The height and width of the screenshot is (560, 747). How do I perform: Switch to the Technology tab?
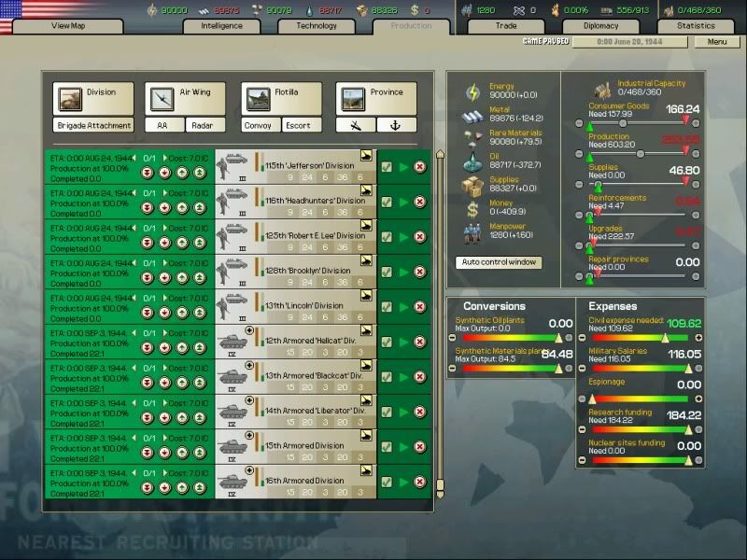click(x=316, y=26)
